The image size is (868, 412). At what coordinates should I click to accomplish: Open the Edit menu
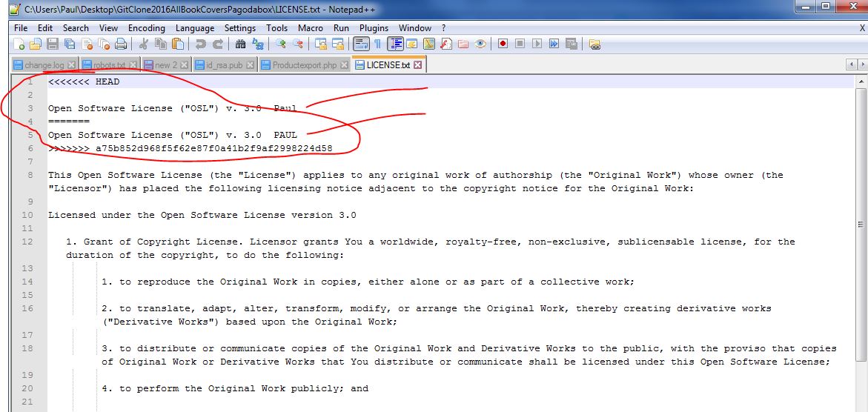44,28
